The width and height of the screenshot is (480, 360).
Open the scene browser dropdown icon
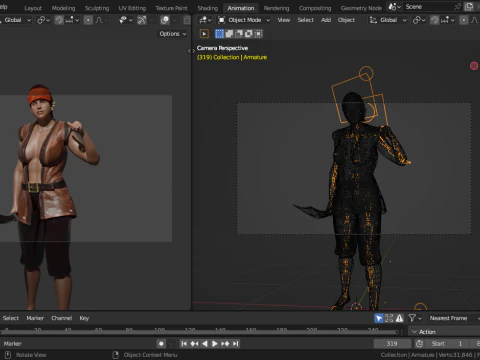point(394,7)
